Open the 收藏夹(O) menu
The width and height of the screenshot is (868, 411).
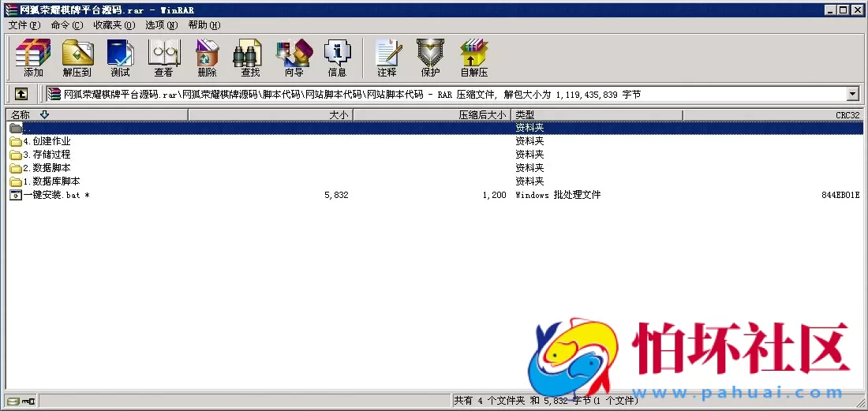(x=114, y=25)
